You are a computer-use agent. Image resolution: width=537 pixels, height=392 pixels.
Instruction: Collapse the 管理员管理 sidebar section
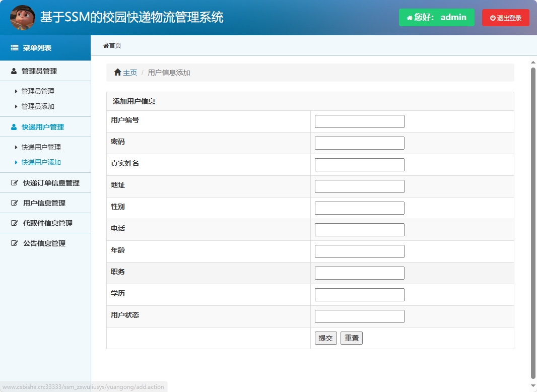coord(39,71)
